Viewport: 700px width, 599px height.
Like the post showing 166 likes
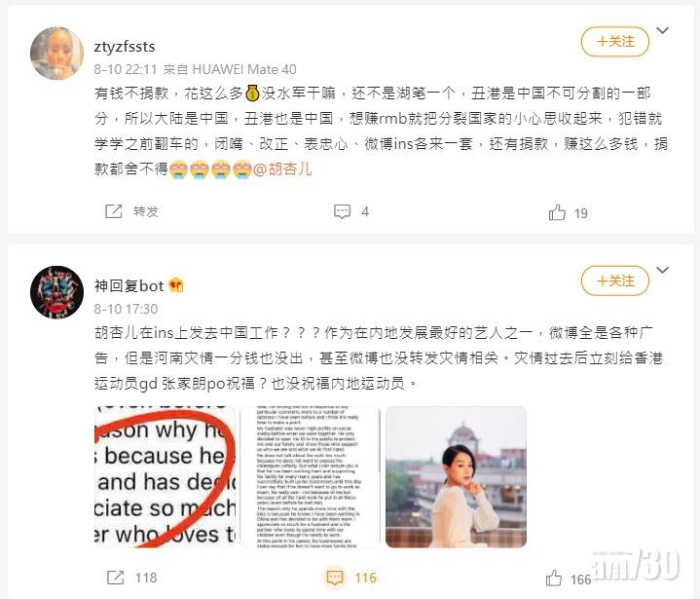[x=554, y=579]
